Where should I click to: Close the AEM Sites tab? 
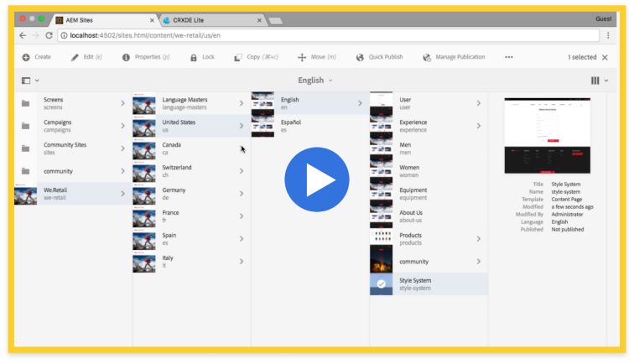(152, 20)
